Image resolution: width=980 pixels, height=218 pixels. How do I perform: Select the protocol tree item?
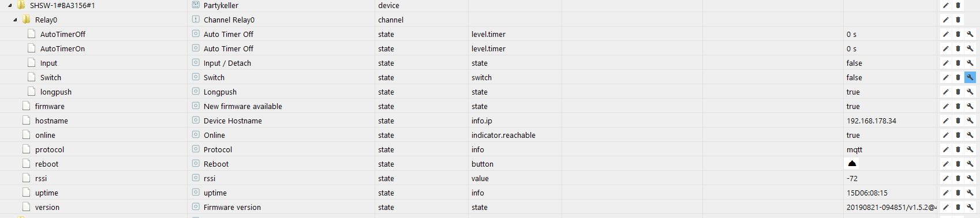click(50, 149)
